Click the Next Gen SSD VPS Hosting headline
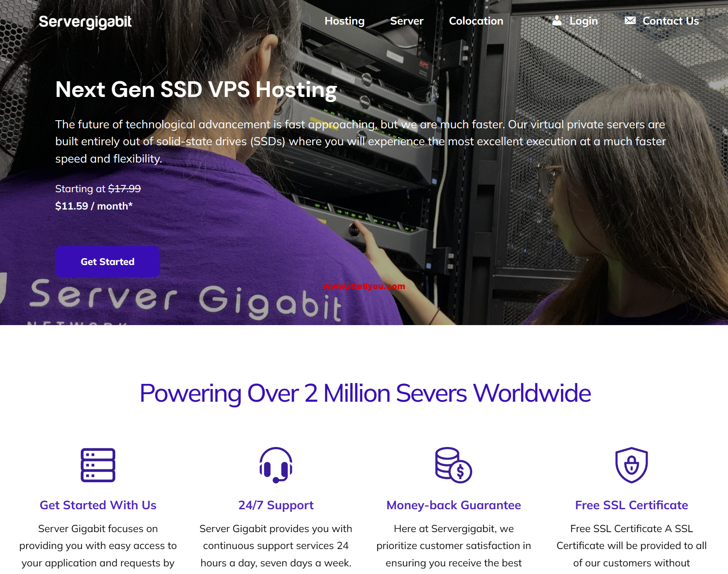 [x=196, y=90]
